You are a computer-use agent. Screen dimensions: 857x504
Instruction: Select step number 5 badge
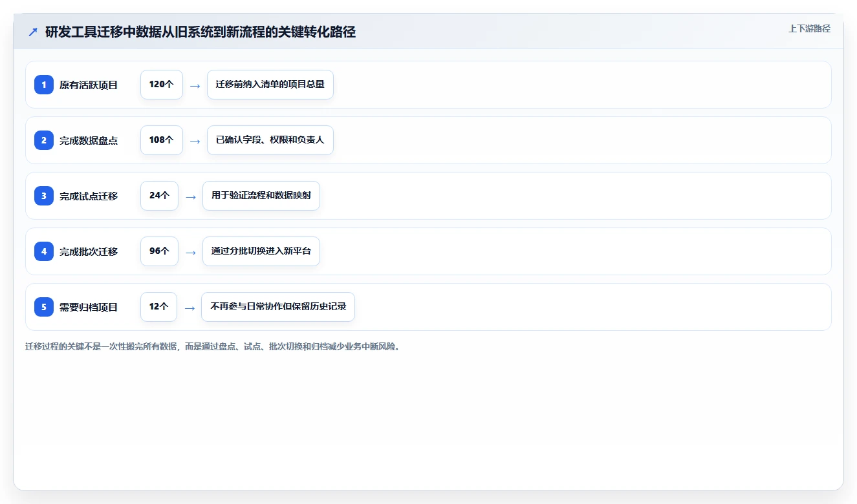click(44, 307)
